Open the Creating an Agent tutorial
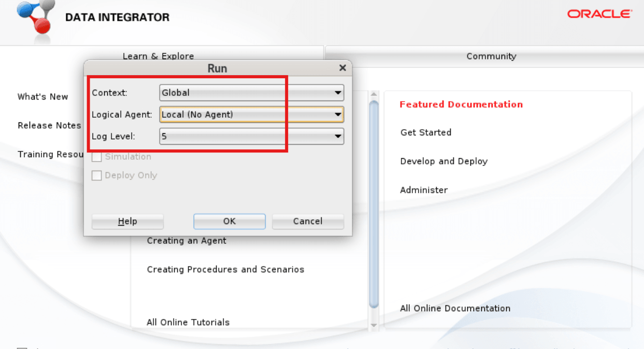This screenshot has width=644, height=349. click(x=187, y=240)
